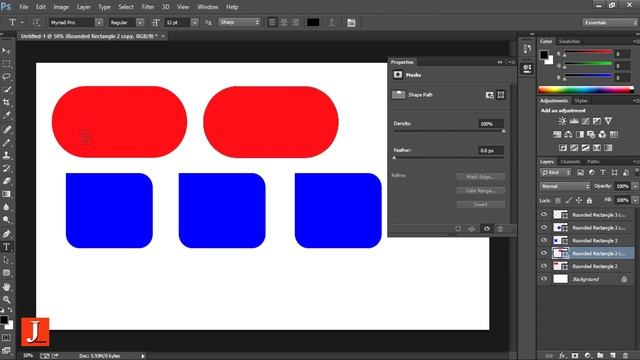Toggle the Character and Paragraph panels

351,22
